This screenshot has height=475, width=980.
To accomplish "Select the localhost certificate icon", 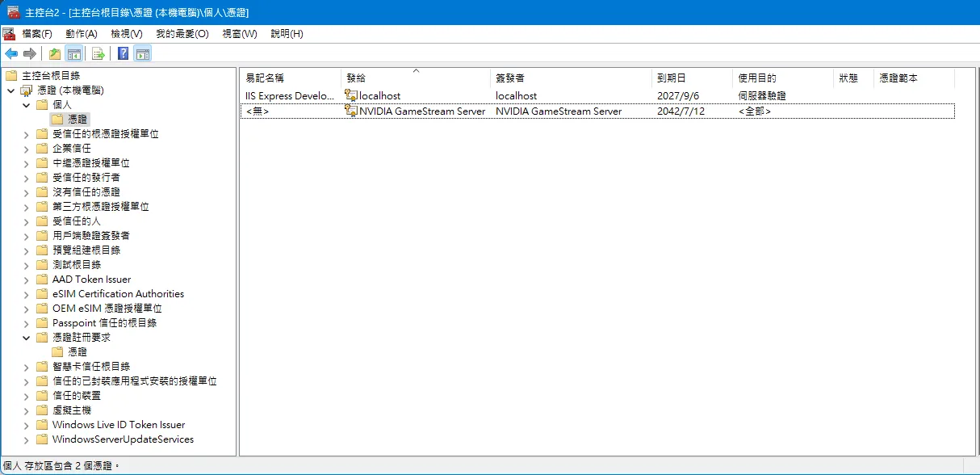I will click(351, 95).
